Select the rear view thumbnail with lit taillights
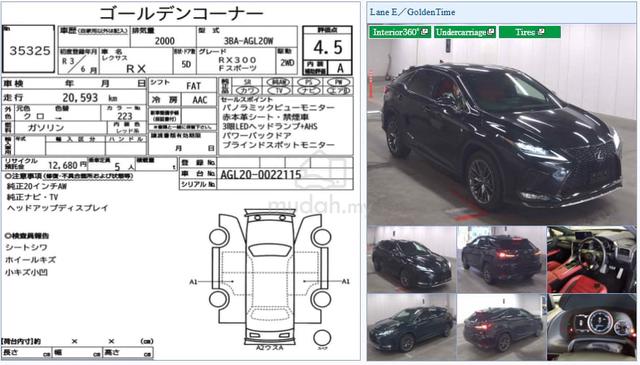 [x=501, y=259]
